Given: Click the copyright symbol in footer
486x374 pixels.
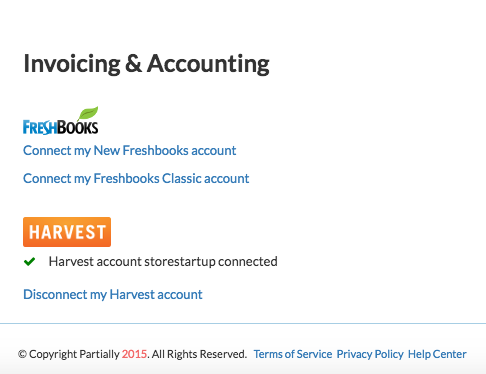Looking at the screenshot, I should (22, 354).
